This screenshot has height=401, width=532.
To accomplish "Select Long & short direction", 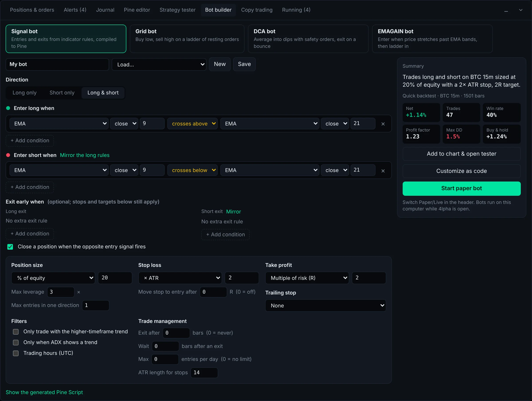I will [x=103, y=93].
